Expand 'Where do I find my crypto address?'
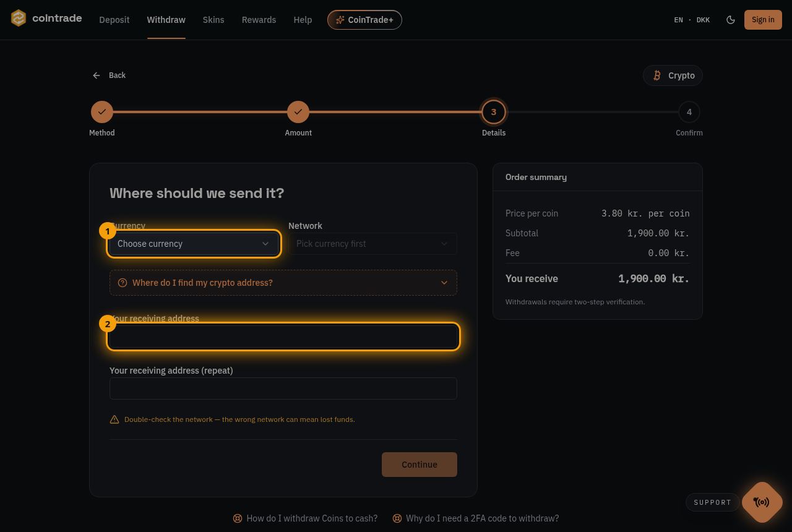 coord(283,283)
